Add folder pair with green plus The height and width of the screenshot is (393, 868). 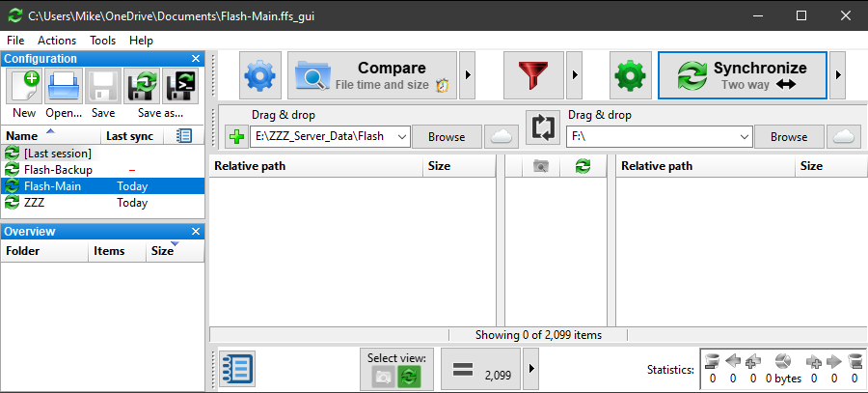tap(236, 137)
